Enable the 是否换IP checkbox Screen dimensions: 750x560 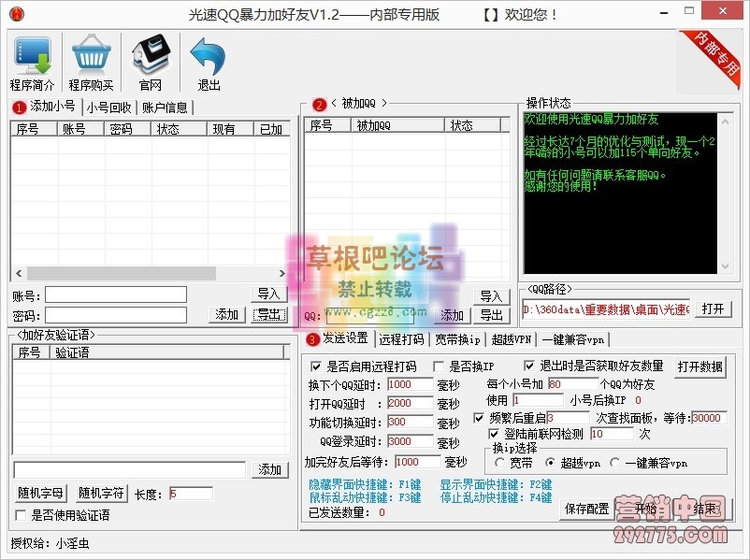437,367
